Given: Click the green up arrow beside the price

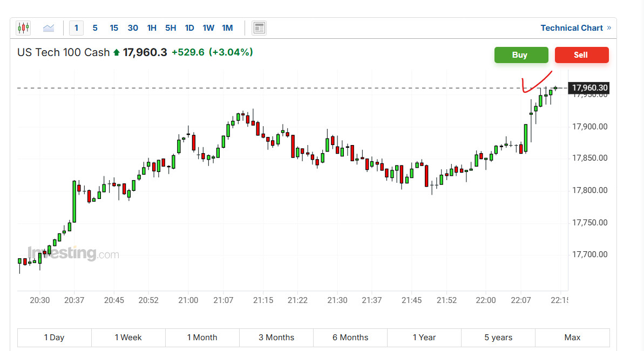Looking at the screenshot, I should [116, 53].
